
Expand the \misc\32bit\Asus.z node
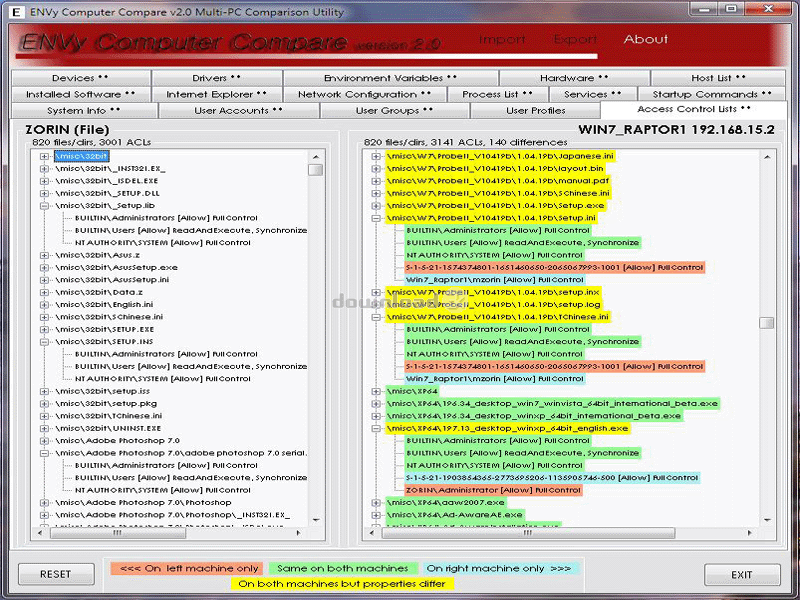[44, 255]
